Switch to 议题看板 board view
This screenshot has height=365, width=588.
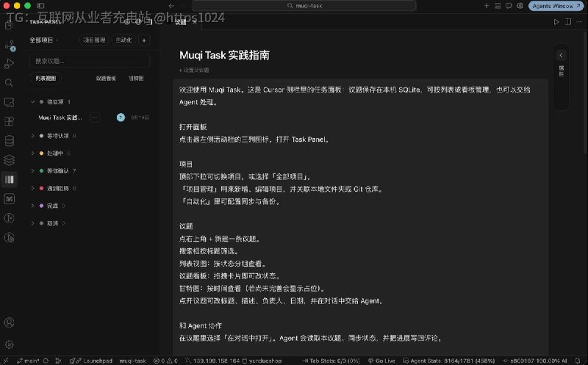tap(106, 79)
